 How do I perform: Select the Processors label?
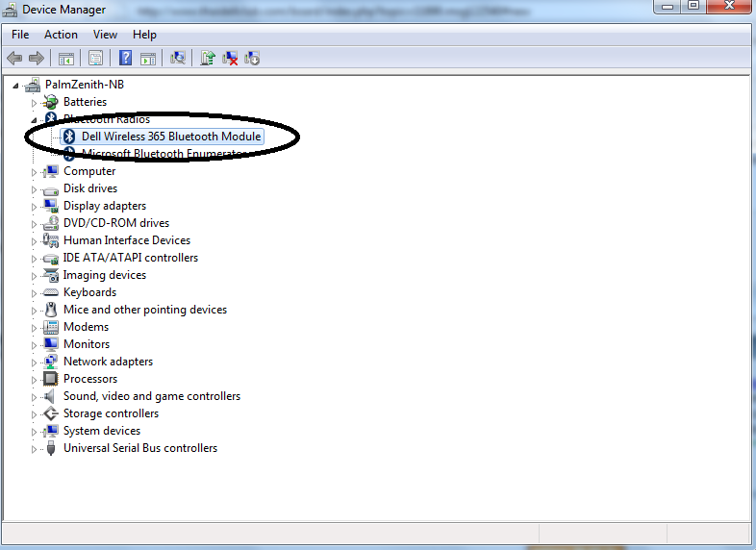click(90, 379)
